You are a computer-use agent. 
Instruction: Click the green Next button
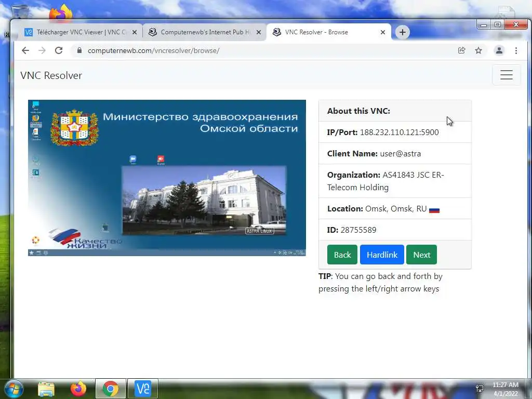click(x=421, y=255)
